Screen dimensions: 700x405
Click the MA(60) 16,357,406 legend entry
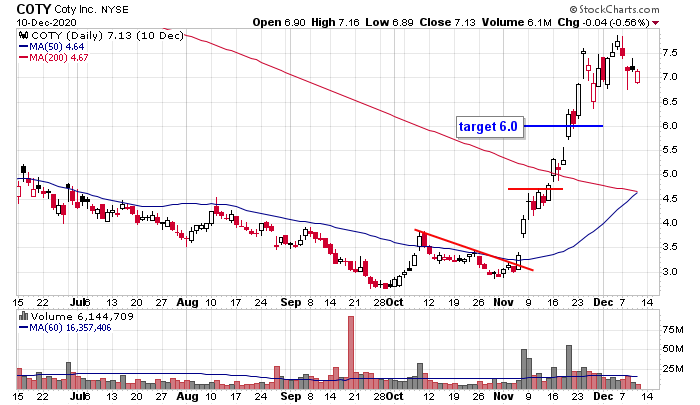pos(65,327)
